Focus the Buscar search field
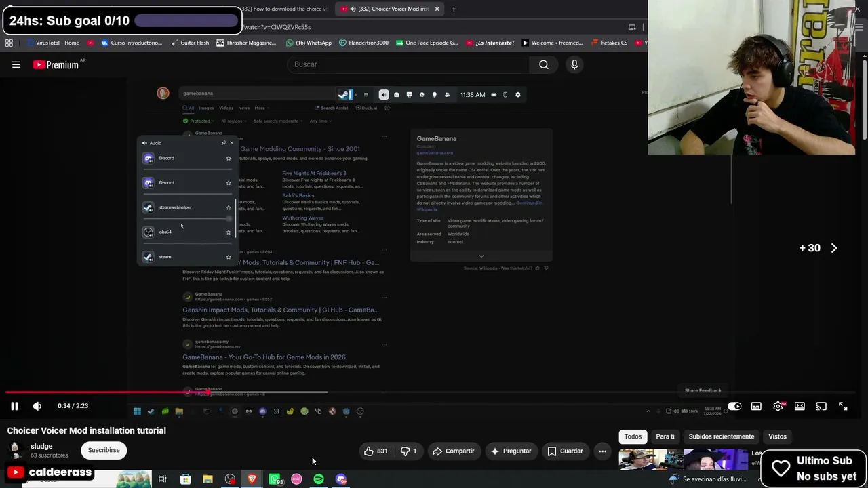Image resolution: width=868 pixels, height=488 pixels. coord(407,64)
